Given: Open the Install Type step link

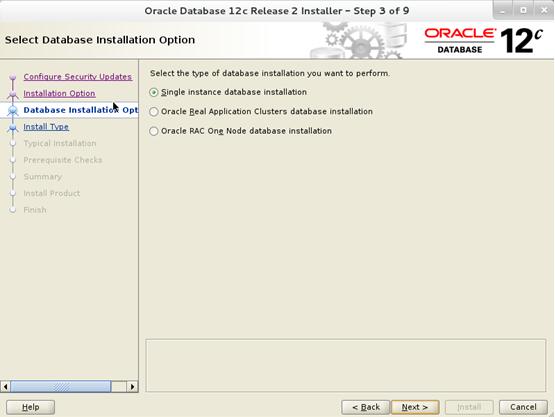Looking at the screenshot, I should click(46, 127).
